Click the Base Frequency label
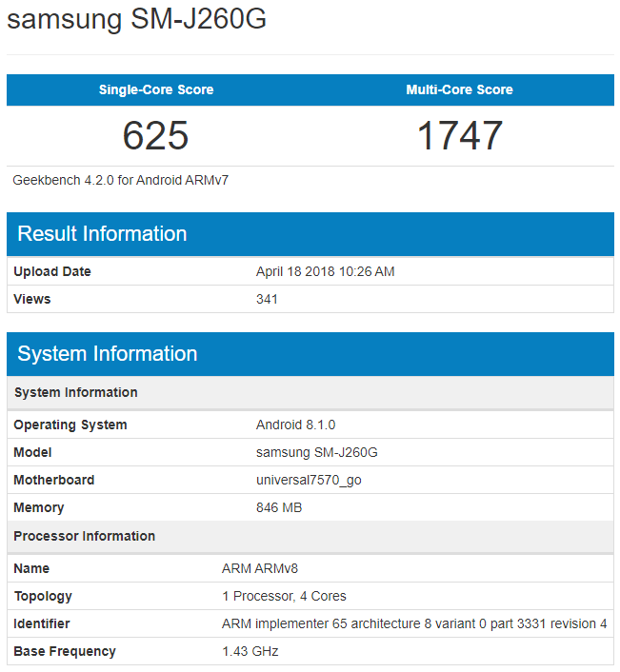 point(65,651)
